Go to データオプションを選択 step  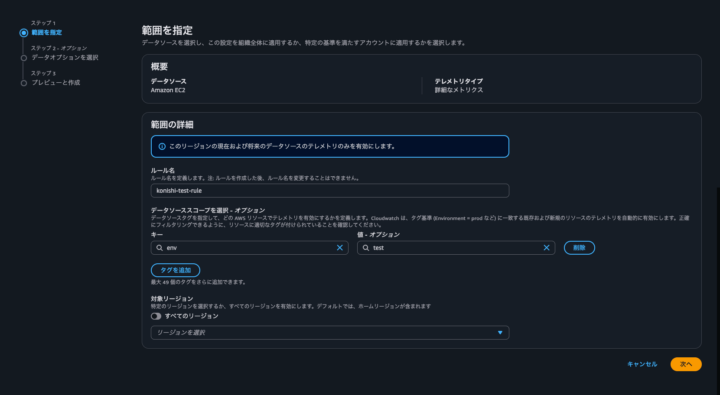[65, 57]
